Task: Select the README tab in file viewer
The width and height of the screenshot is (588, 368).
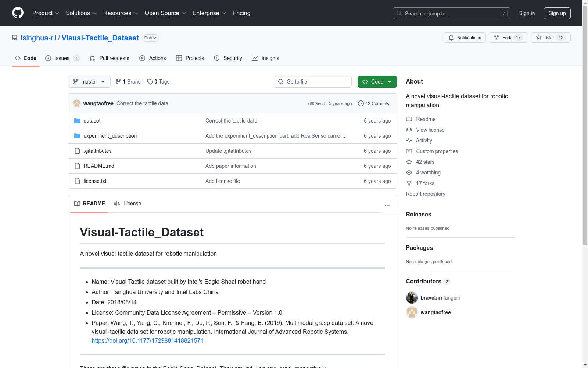Action: pyautogui.click(x=90, y=204)
